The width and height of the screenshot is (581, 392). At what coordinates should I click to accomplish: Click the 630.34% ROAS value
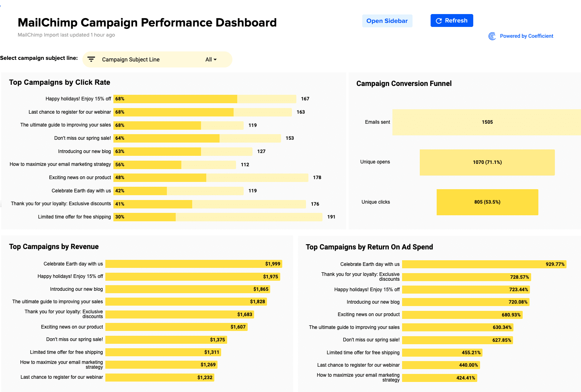(502, 327)
